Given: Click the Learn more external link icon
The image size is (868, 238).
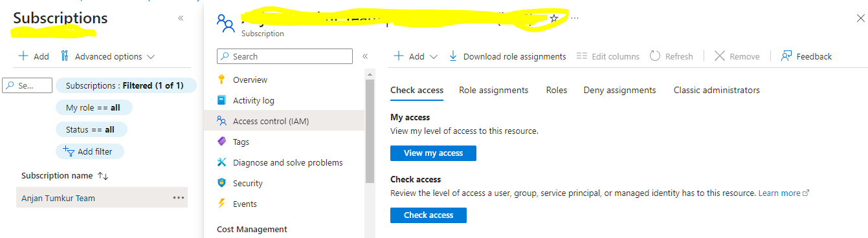Looking at the screenshot, I should point(806,193).
